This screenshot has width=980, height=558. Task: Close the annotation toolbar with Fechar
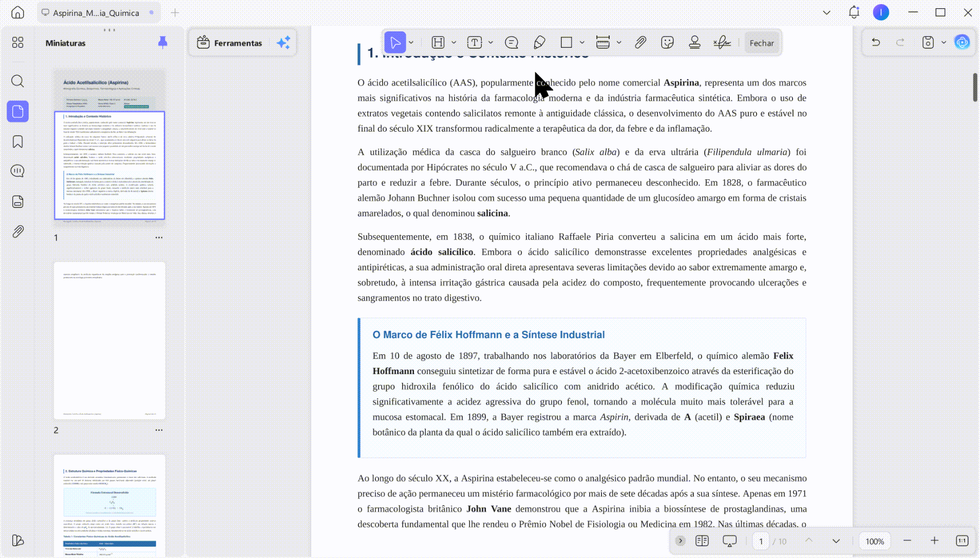coord(762,43)
